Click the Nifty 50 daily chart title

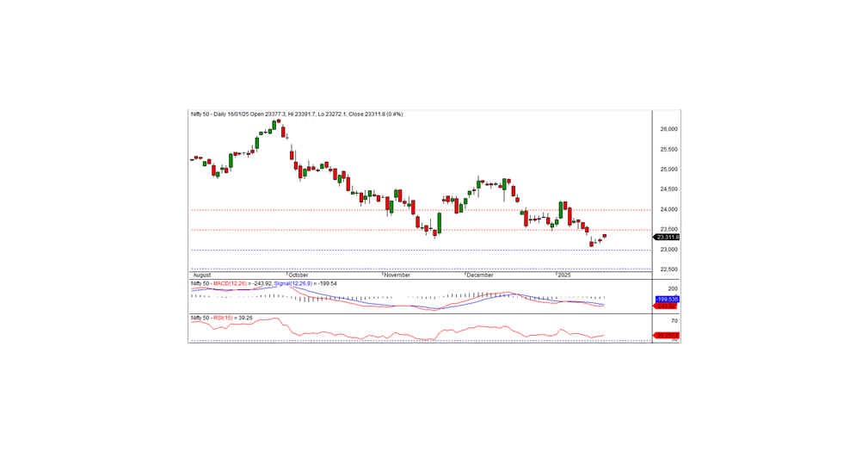(297, 114)
